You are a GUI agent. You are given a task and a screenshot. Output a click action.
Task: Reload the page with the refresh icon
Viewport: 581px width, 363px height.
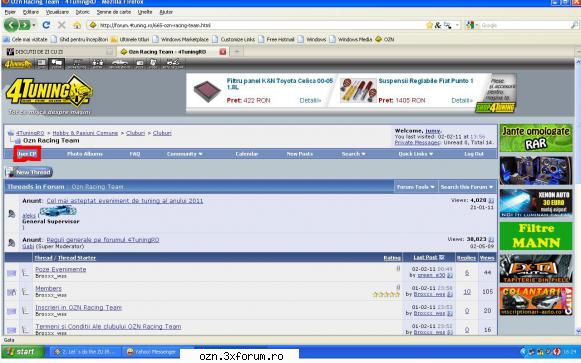(46, 25)
